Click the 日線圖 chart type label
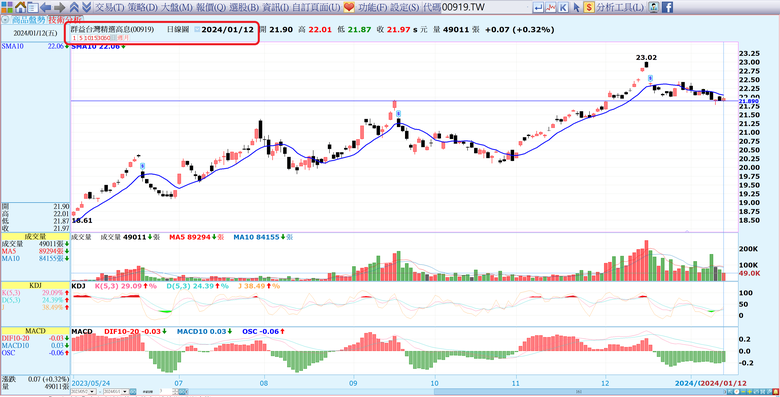 click(x=178, y=29)
